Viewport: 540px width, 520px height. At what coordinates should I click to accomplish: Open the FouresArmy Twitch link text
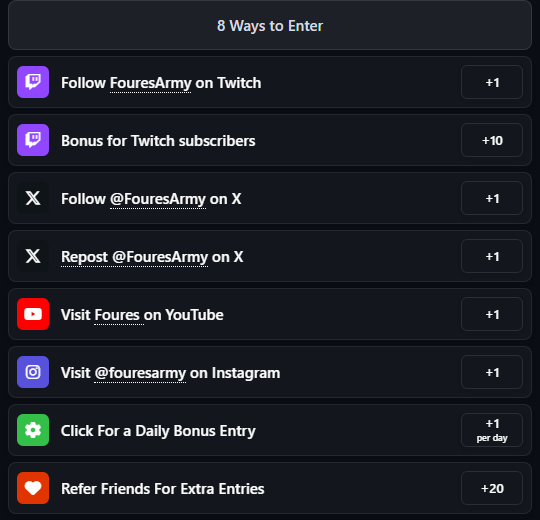pyautogui.click(x=150, y=83)
